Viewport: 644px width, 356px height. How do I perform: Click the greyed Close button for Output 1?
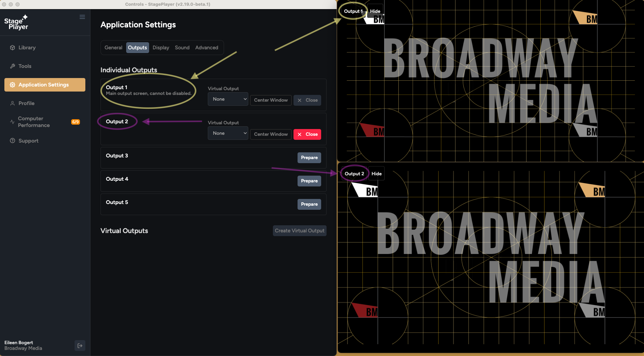coord(307,100)
